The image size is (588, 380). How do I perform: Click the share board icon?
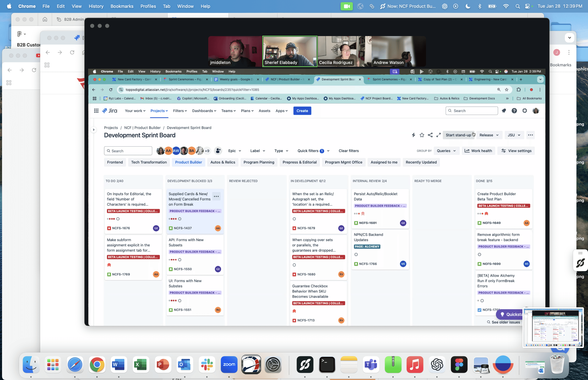pyautogui.click(x=430, y=135)
